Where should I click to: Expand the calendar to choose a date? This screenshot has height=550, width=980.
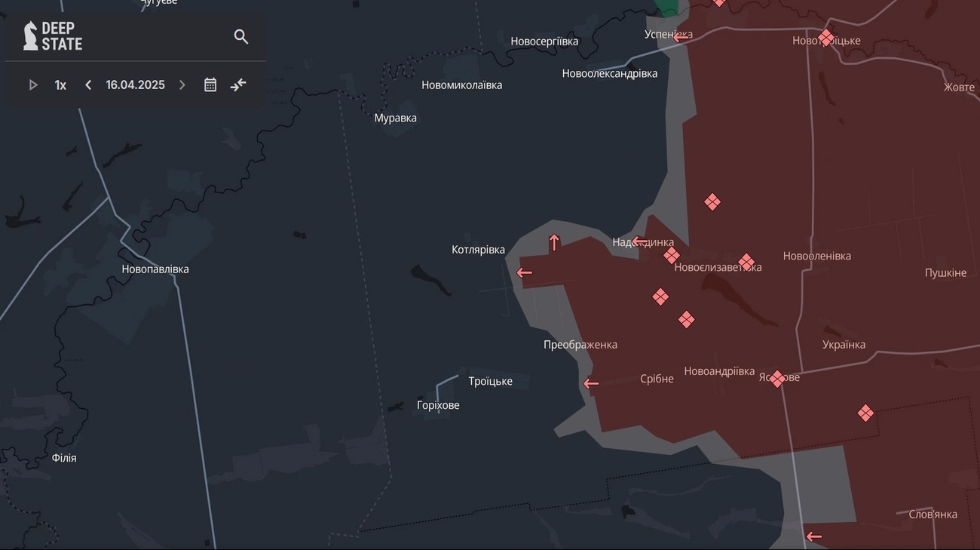(x=210, y=84)
